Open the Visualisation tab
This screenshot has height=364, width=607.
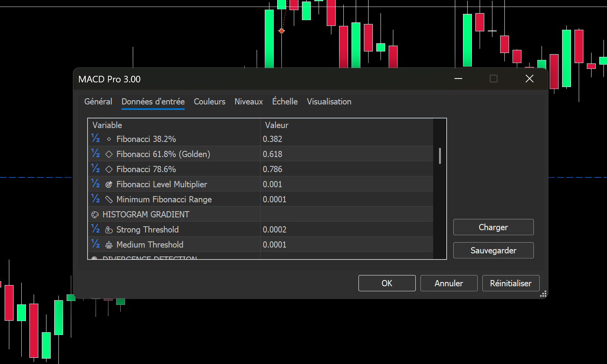[x=329, y=101]
